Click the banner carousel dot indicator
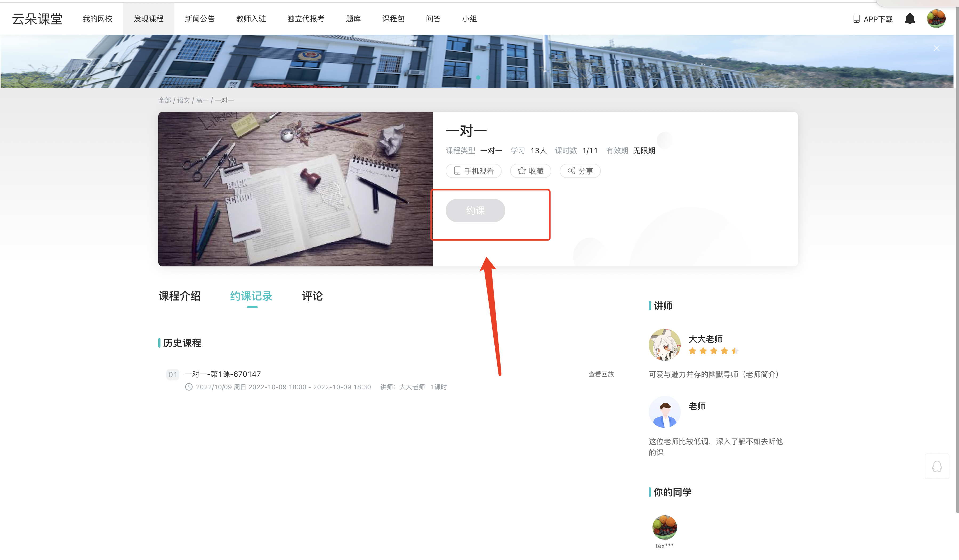The height and width of the screenshot is (560, 959). point(478,78)
